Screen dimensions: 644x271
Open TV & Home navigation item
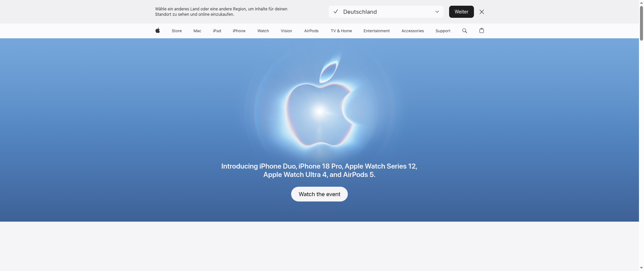pyautogui.click(x=341, y=31)
